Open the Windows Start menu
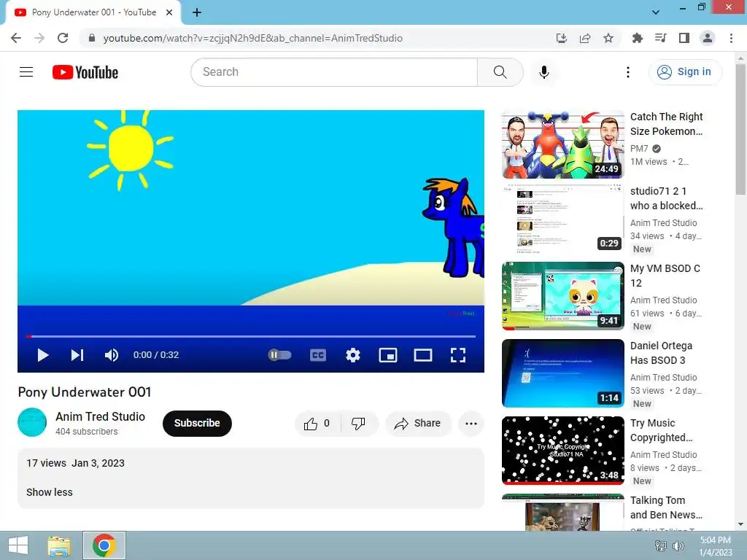 coord(18,545)
